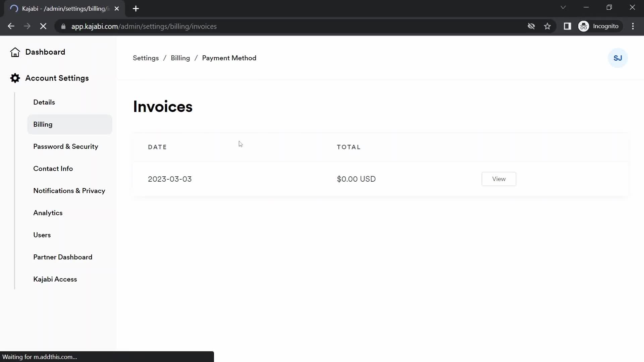
Task: Click the Incognito profile icon
Action: click(584, 26)
